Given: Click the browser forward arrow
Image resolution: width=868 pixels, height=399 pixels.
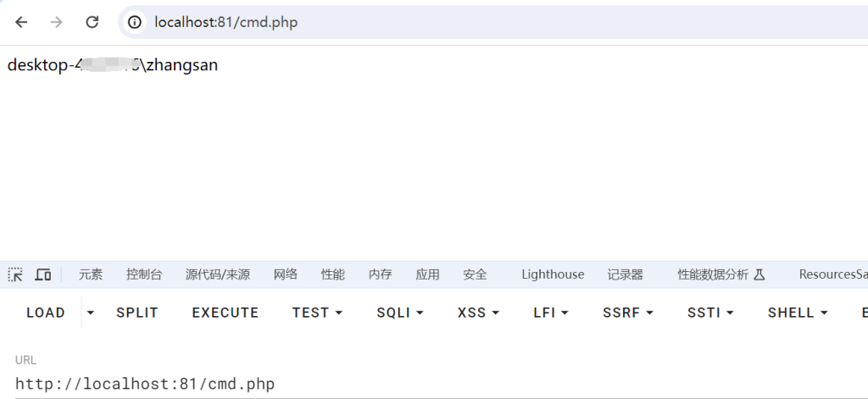Looking at the screenshot, I should coord(57,22).
